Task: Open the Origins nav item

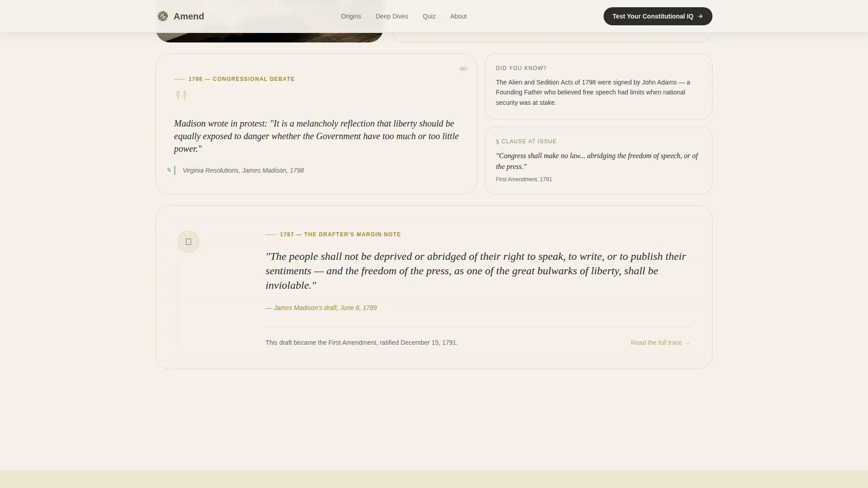Action: (351, 16)
